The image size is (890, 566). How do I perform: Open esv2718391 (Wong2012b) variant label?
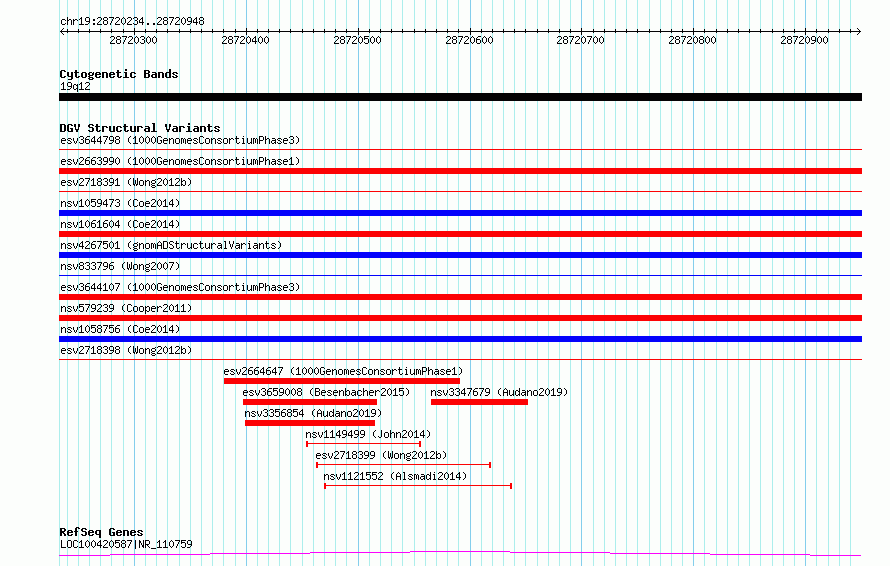pos(126,182)
